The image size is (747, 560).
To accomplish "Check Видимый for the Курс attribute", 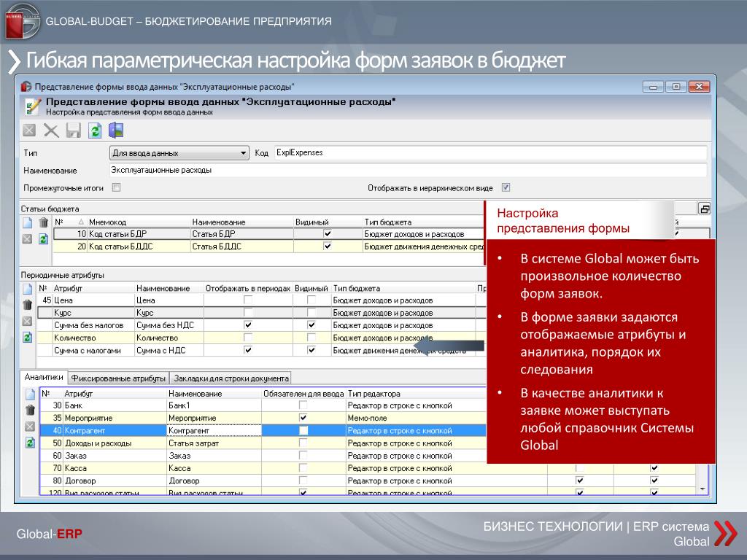I will [311, 312].
